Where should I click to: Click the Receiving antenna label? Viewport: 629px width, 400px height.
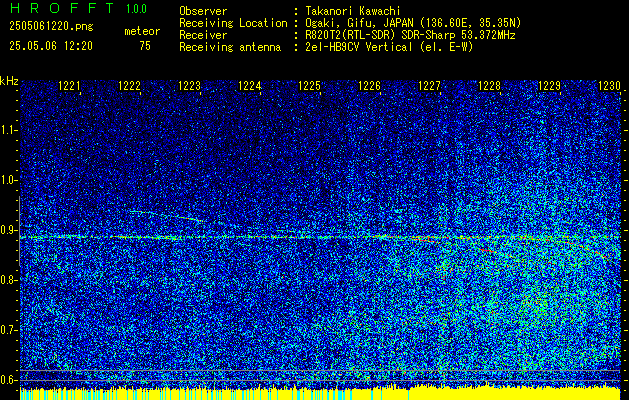[x=230, y=47]
